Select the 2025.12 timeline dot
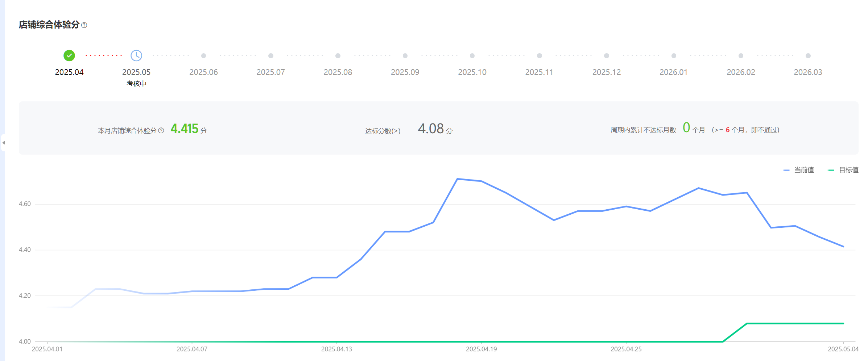Viewport: 868px width, 361px height. click(607, 56)
